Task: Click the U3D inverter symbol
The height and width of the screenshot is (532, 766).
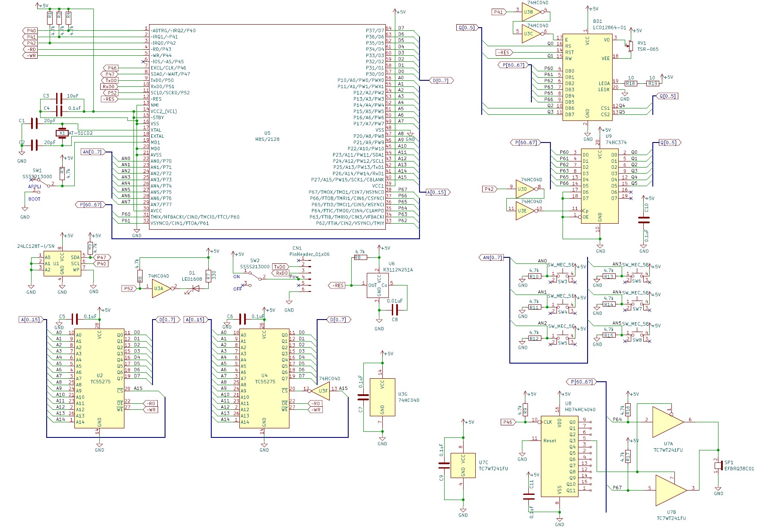Action: pyautogui.click(x=524, y=189)
